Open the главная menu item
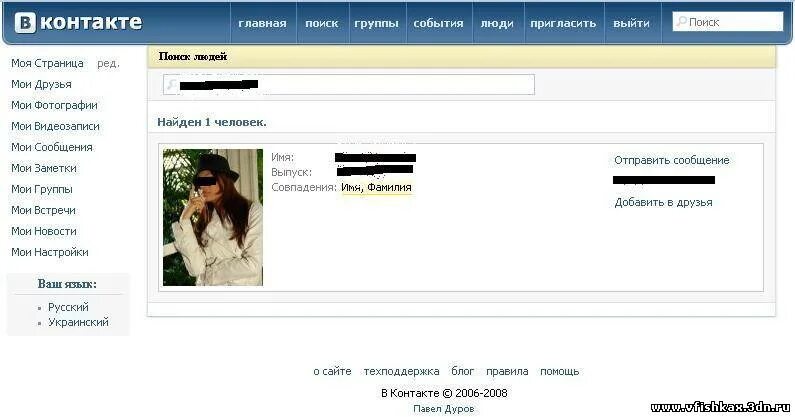Image resolution: width=795 pixels, height=417 pixels. (x=263, y=23)
